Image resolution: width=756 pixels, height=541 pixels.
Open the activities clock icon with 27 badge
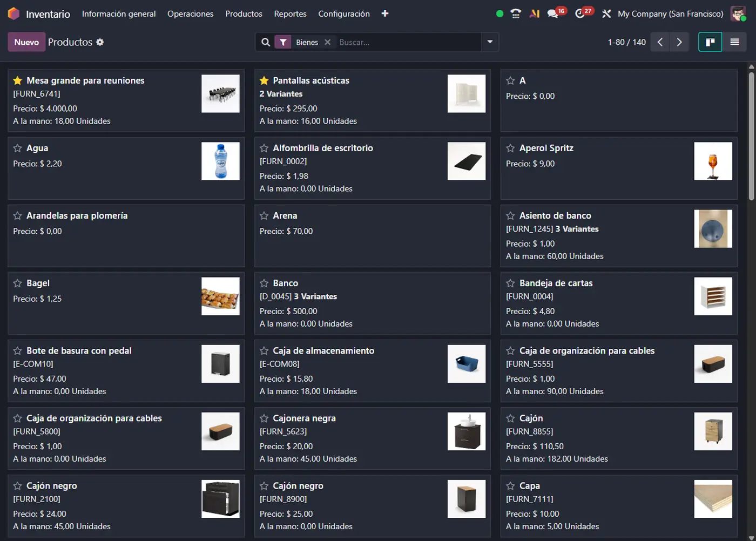tap(580, 13)
